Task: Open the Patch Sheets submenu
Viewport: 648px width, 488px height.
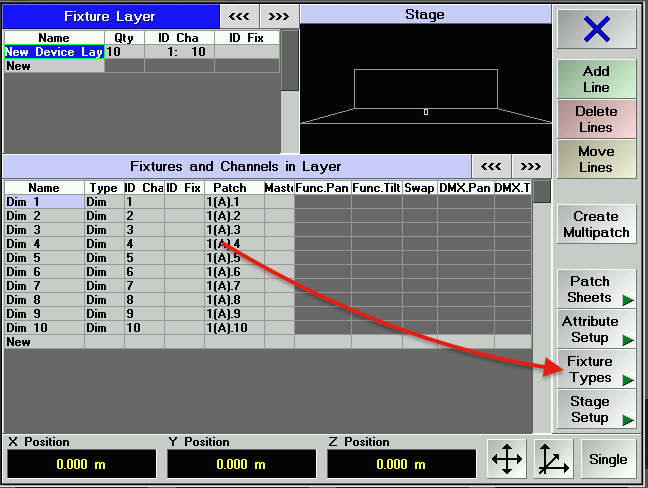Action: click(596, 289)
